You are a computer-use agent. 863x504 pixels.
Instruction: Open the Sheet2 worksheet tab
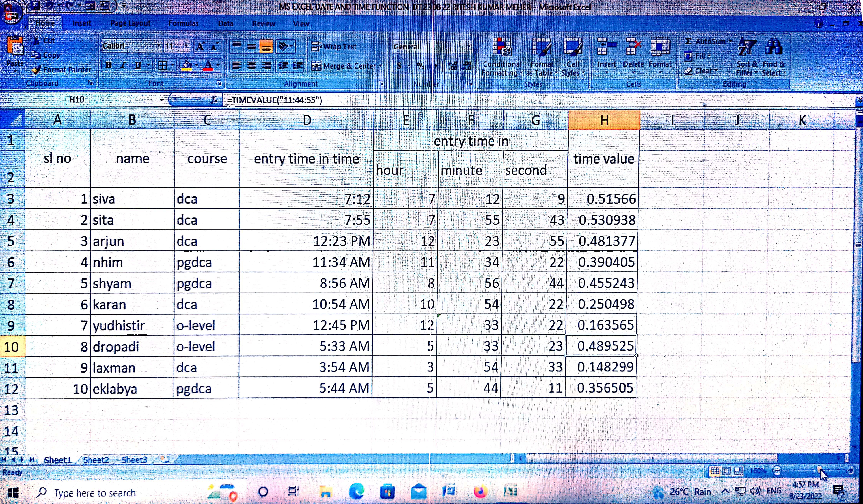(x=96, y=460)
